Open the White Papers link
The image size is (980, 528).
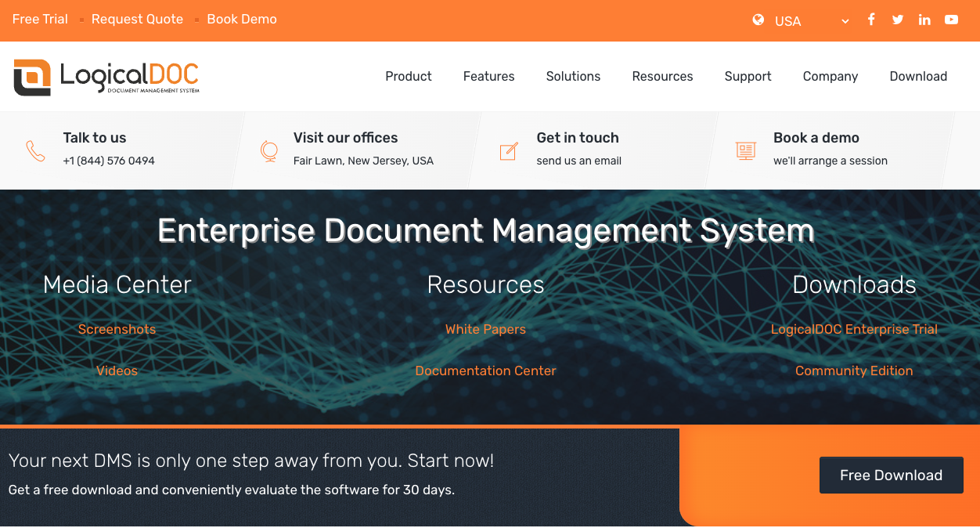[486, 329]
